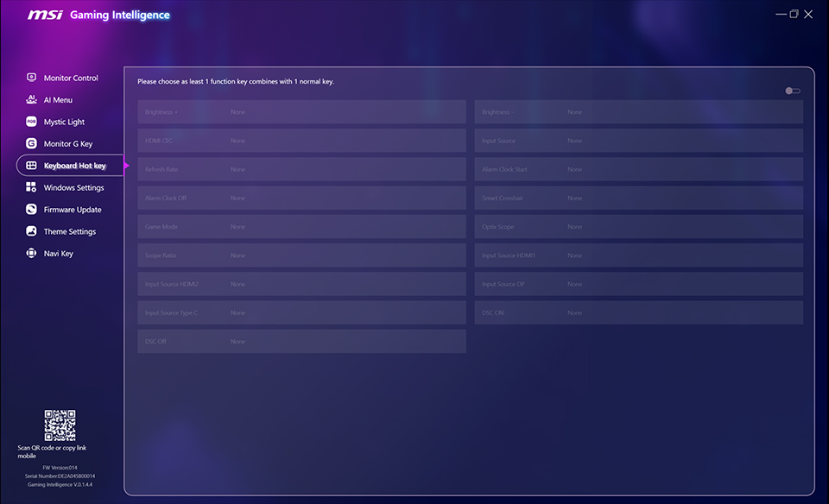Open the Input Source key assignment selector
Screen dimensions: 829x504
tap(638, 140)
